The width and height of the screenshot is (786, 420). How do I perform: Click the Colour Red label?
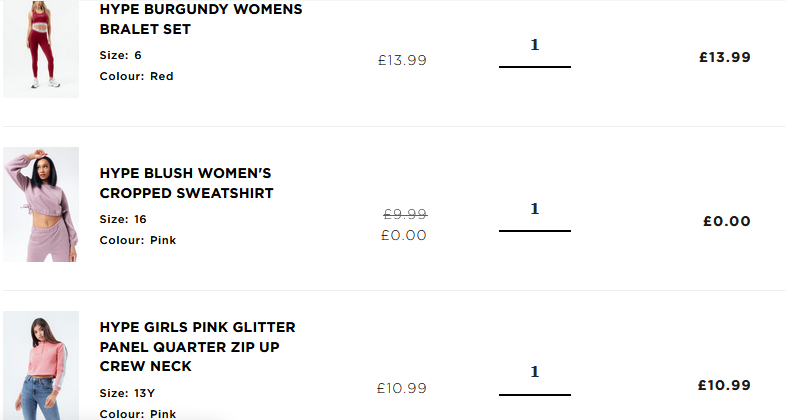(x=136, y=76)
